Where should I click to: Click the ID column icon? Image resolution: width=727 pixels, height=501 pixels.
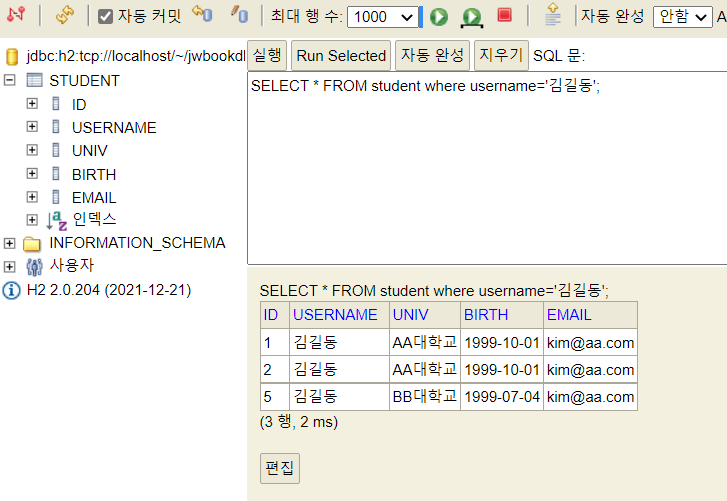[56, 103]
